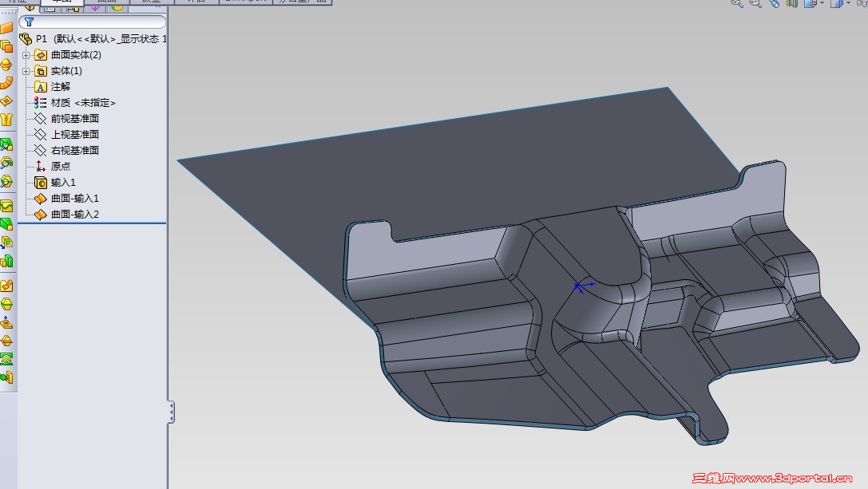Select the Y-shaped surface tool in left toolbar

point(6,120)
